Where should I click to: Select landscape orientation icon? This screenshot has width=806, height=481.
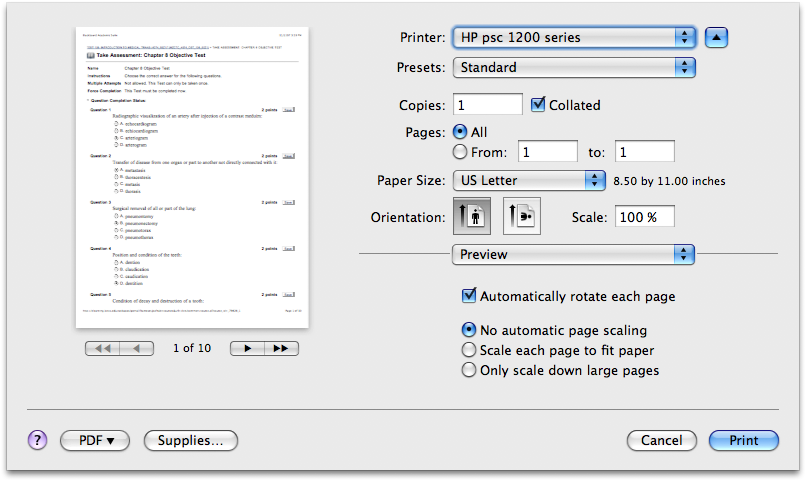(521, 216)
